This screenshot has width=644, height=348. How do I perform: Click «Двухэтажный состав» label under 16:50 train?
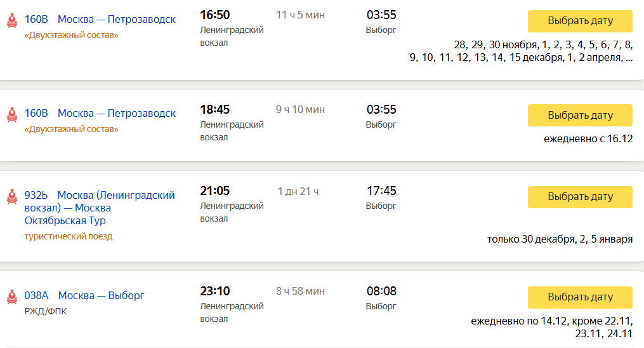(x=72, y=36)
